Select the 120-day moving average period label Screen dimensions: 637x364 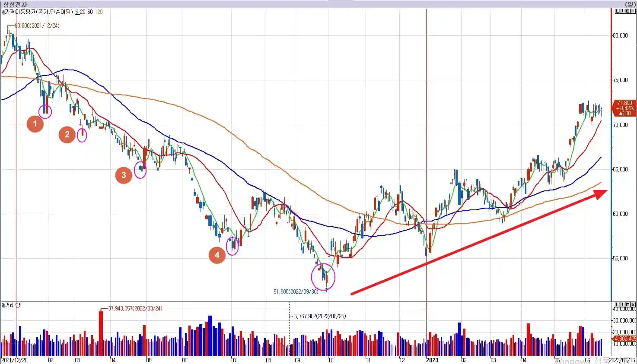[x=99, y=12]
